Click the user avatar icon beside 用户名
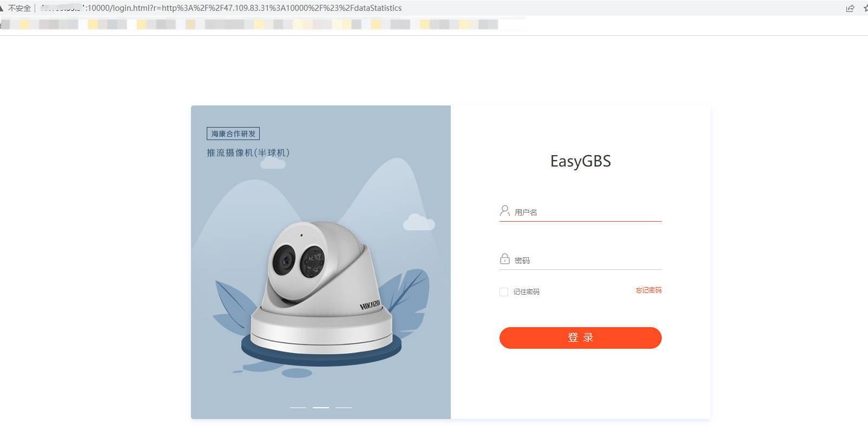Image resolution: width=868 pixels, height=445 pixels. [504, 211]
